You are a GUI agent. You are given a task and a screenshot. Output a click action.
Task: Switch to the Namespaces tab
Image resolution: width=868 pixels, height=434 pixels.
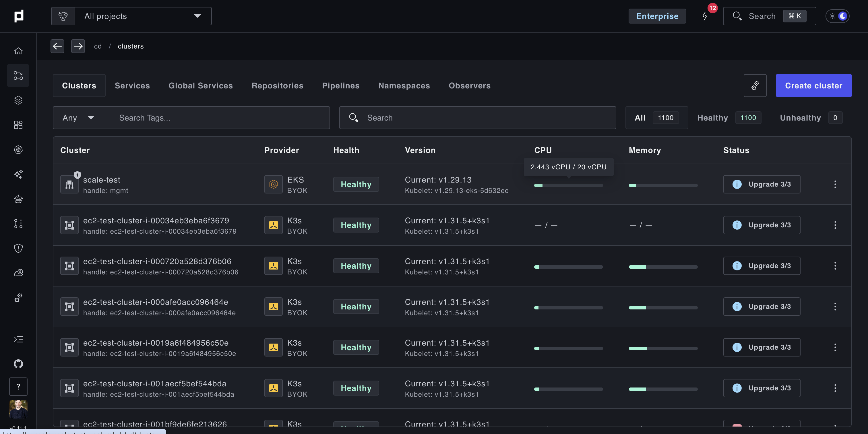point(404,86)
